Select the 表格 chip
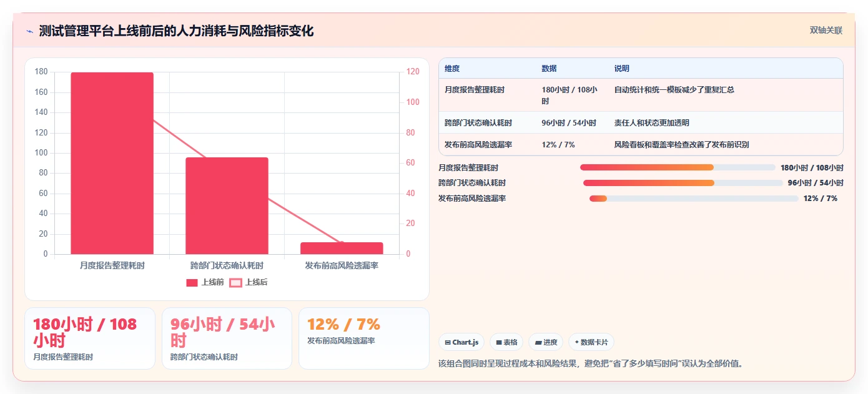 coord(506,342)
